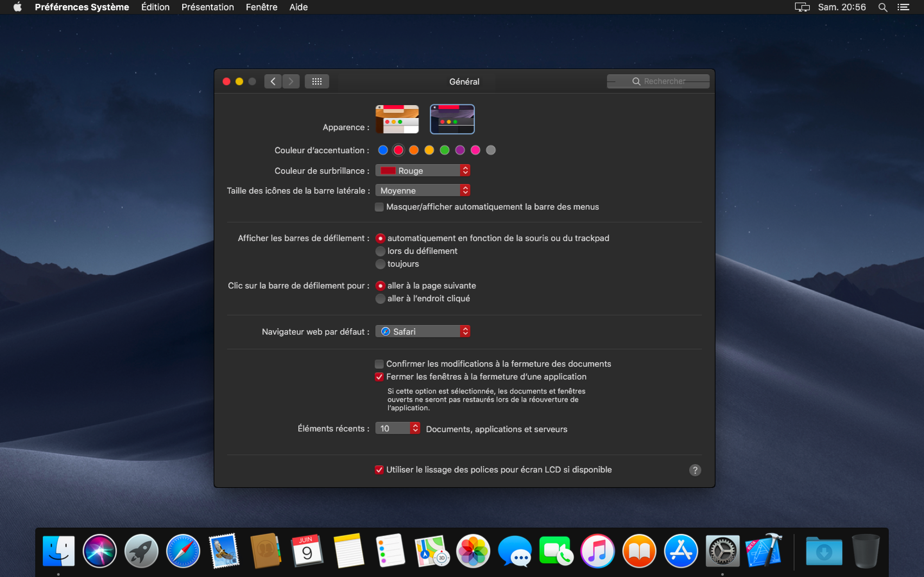Image resolution: width=924 pixels, height=577 pixels.
Task: Enable auto-hide menu bar checkbox
Action: tap(379, 207)
